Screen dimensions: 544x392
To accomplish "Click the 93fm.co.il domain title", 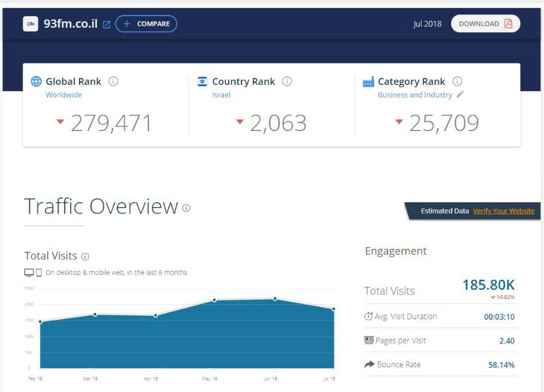I will [70, 24].
